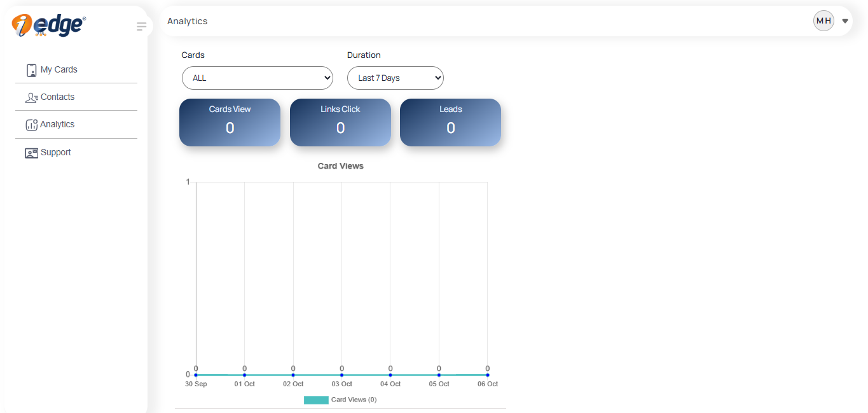
Task: Select the Analytics icon in sidebar
Action: (x=32, y=124)
